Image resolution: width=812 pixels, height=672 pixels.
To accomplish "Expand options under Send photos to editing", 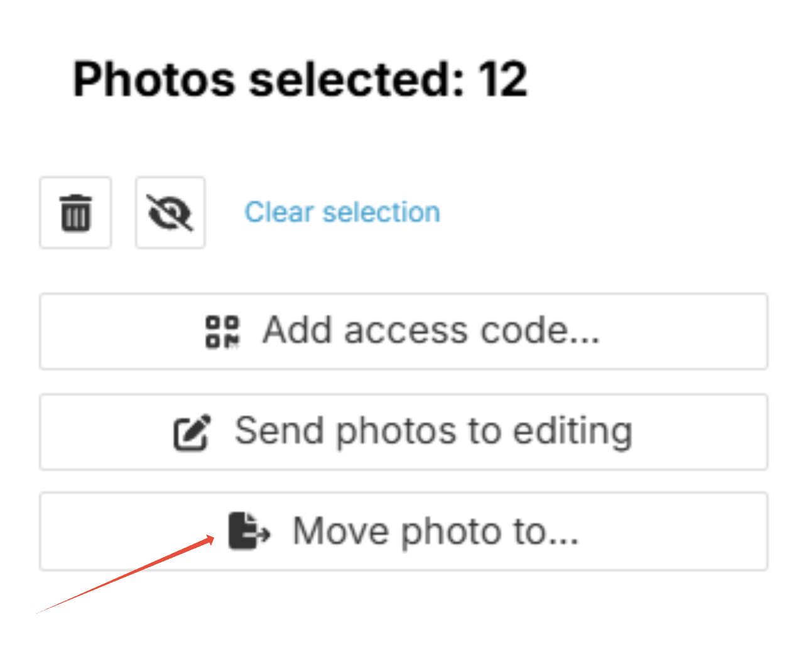I will tap(404, 431).
